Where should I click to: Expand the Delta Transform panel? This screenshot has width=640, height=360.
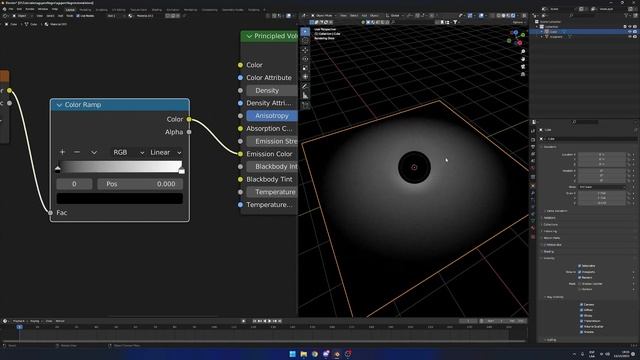(556, 211)
